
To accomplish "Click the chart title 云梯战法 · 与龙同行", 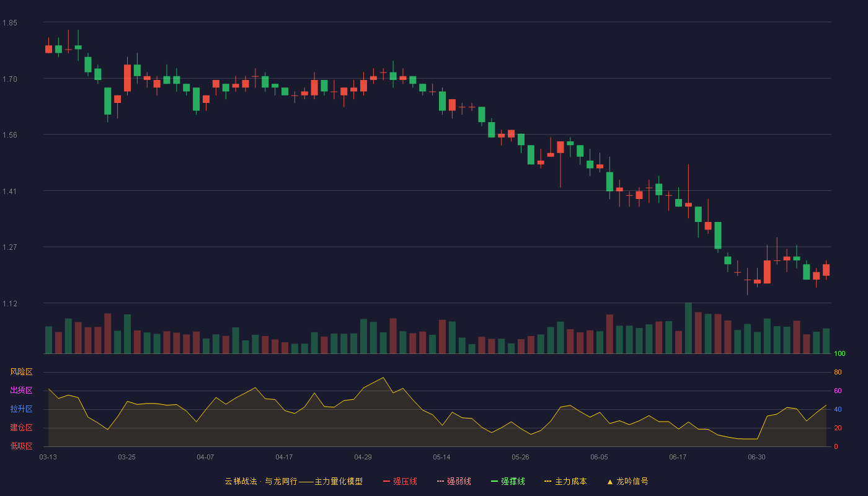I will tap(261, 481).
